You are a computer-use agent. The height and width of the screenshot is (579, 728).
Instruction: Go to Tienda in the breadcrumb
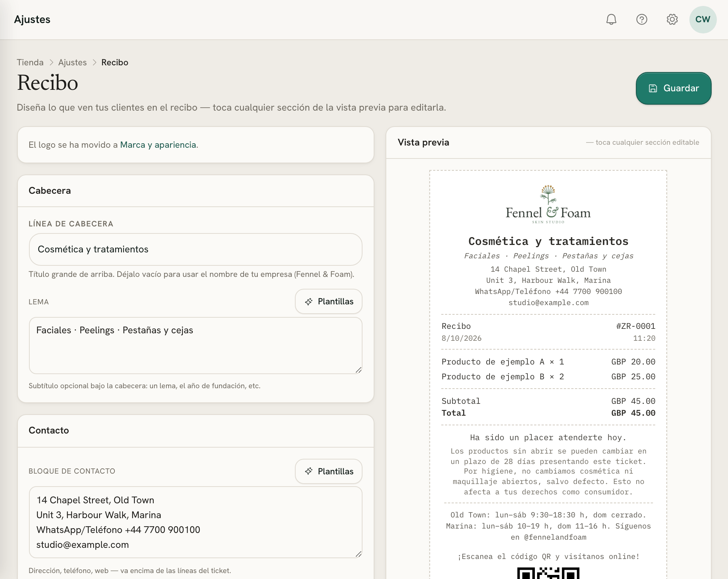(30, 62)
